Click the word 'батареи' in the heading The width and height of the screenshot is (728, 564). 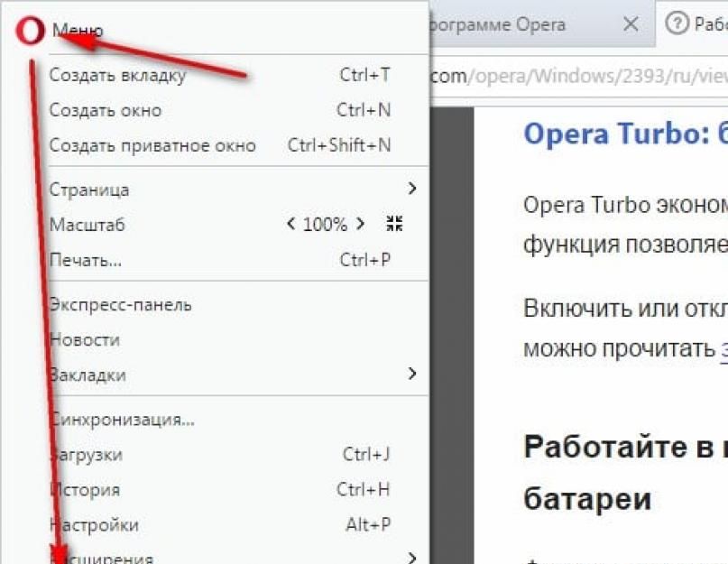tap(587, 499)
